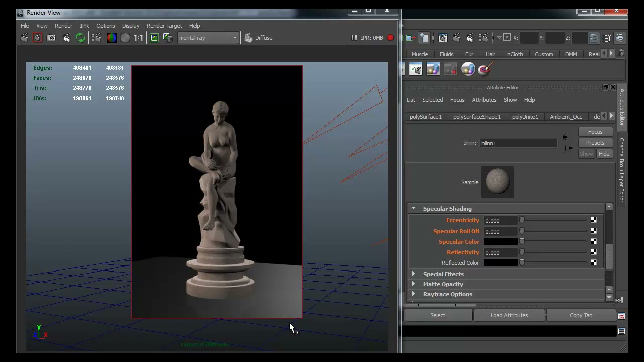Show the RGB channels icon
Screen dimensions: 644x362
(112, 38)
